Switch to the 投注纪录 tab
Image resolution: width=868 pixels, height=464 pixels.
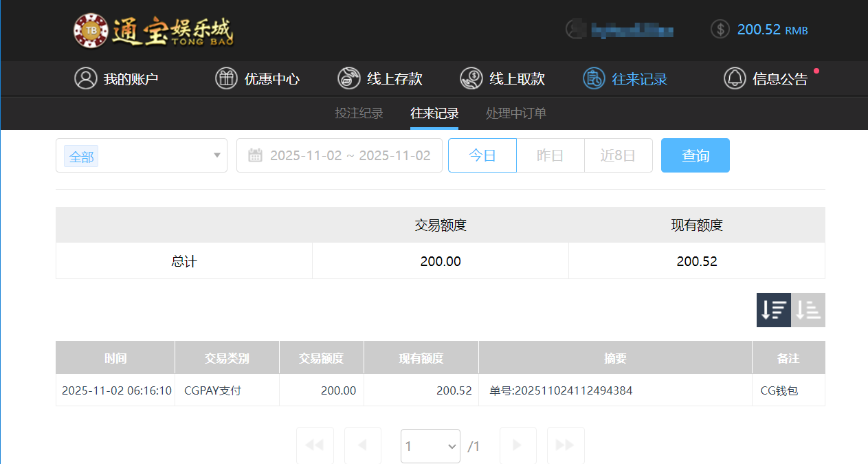tap(358, 113)
